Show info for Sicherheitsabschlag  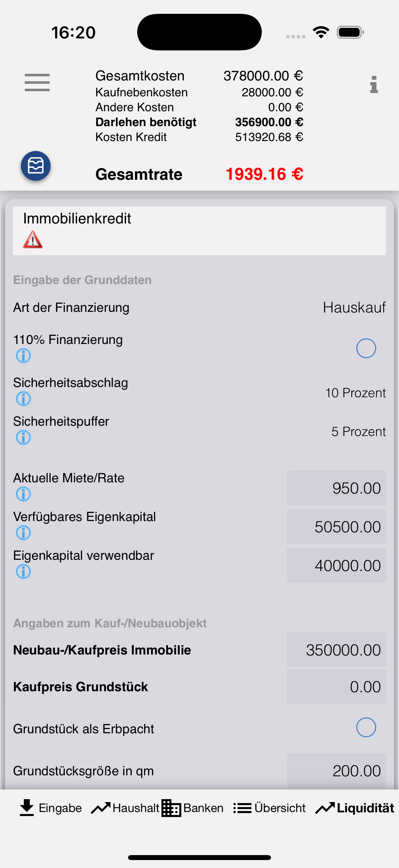click(23, 399)
